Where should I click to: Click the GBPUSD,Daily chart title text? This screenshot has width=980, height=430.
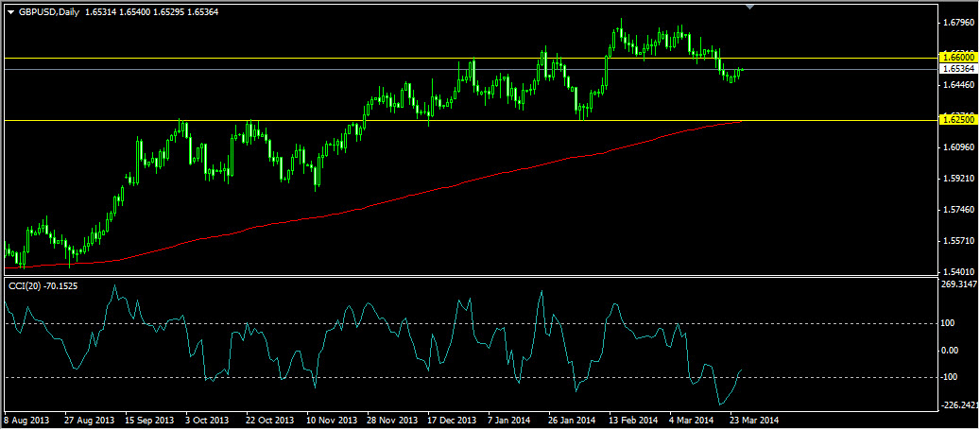point(48,12)
